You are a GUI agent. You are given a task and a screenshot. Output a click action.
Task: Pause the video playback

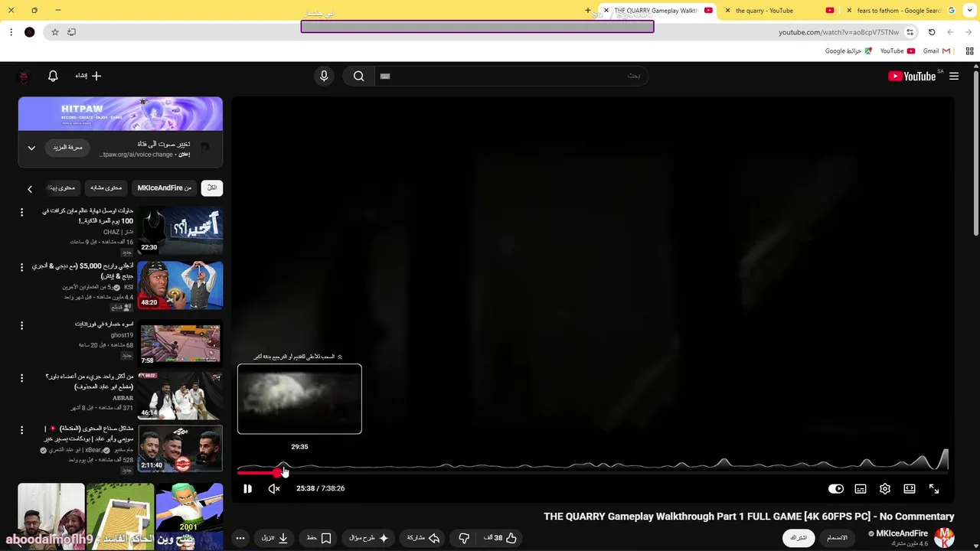[247, 488]
